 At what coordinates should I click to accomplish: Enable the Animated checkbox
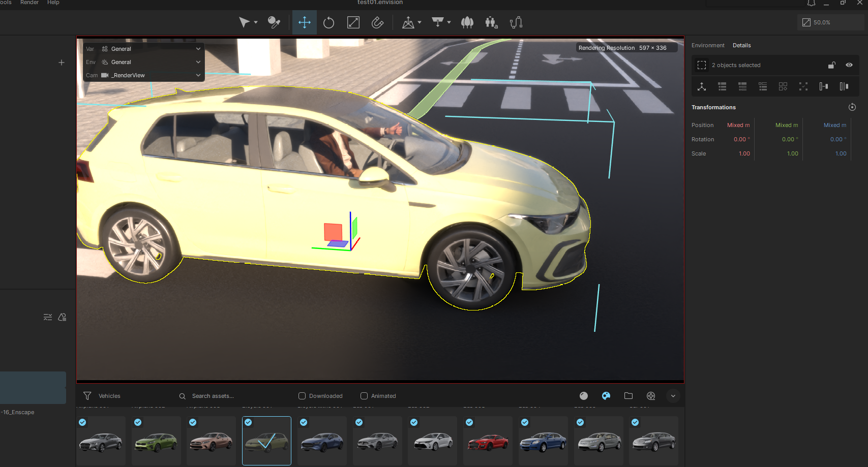[364, 396]
